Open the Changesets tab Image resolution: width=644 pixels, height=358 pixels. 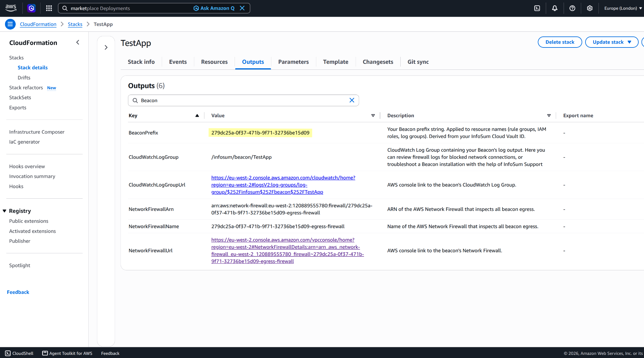coord(378,62)
